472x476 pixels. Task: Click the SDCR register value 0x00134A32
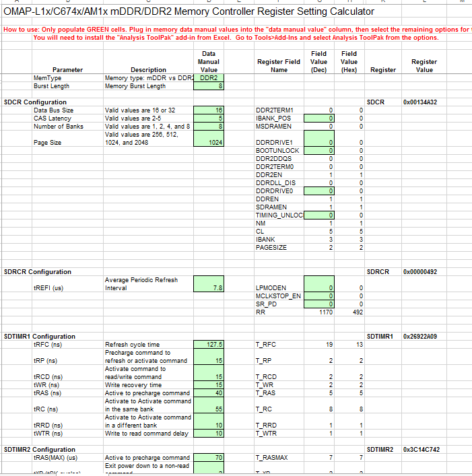click(x=420, y=102)
